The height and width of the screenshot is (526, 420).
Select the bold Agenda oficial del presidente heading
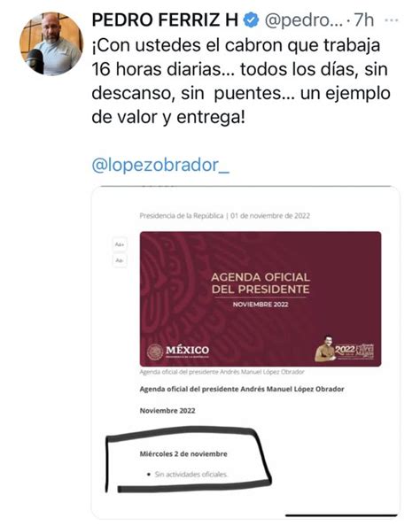tap(242, 389)
